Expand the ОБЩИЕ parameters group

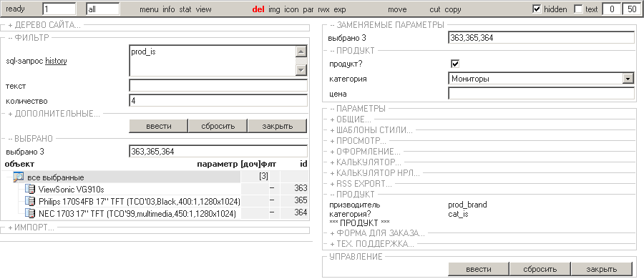tap(351, 119)
